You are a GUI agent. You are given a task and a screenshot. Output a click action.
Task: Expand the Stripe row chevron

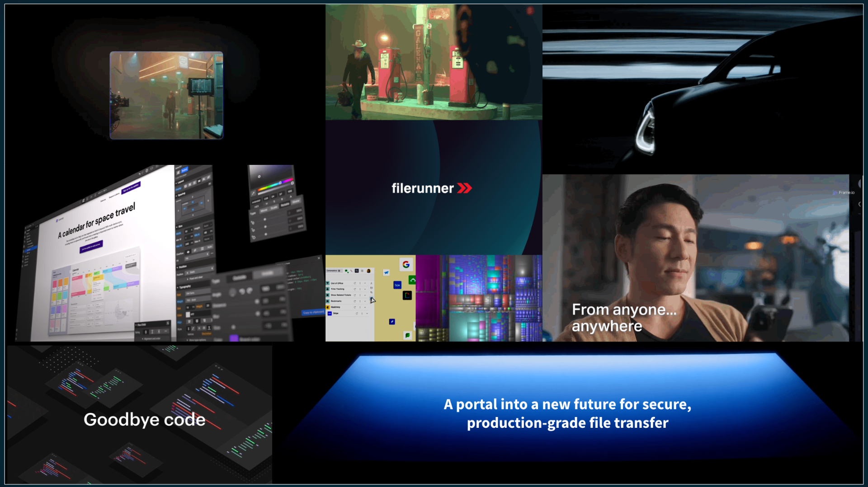pos(367,314)
